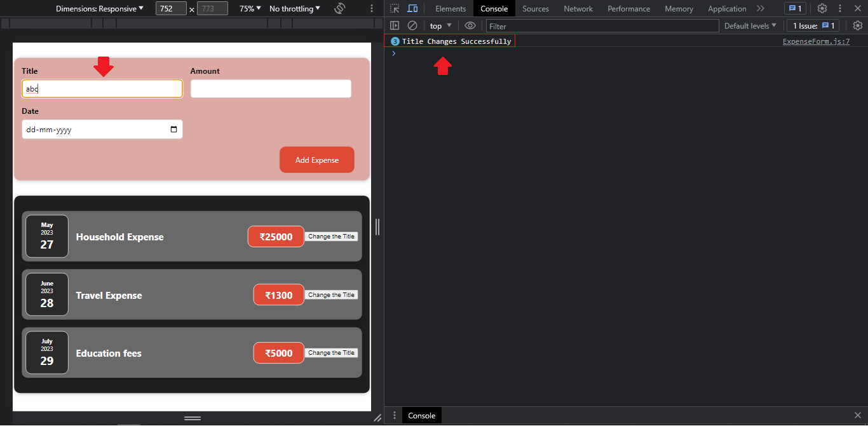868x426 pixels.
Task: Select the inspect element picker icon
Action: [395, 8]
